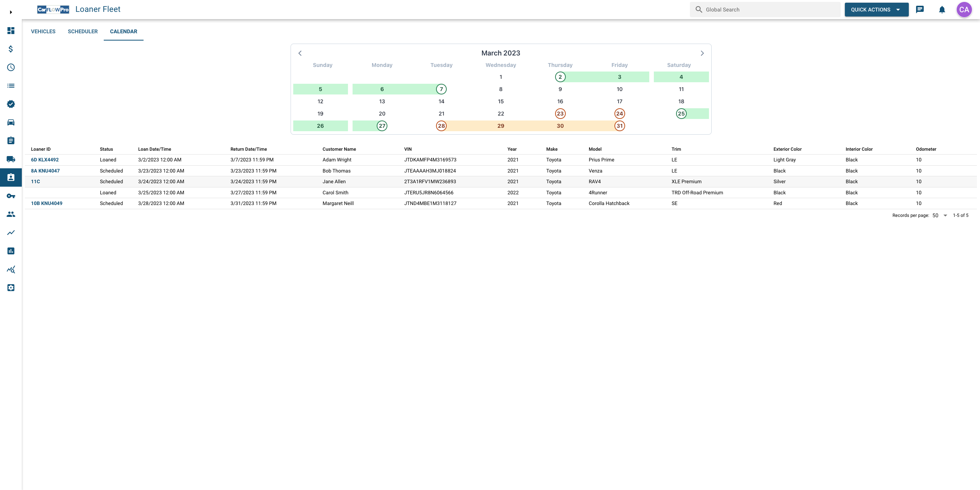
Task: Click the delivery truck sidebar icon
Action: [11, 159]
